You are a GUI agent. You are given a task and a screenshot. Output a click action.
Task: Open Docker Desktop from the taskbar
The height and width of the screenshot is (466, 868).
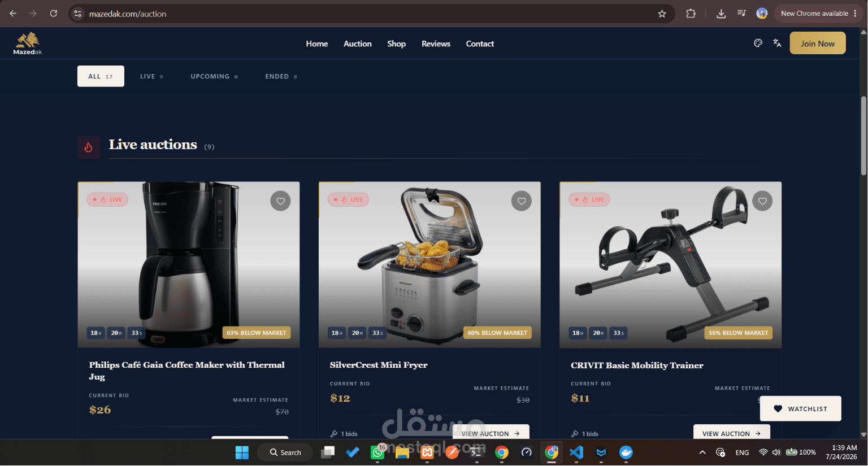(626, 452)
